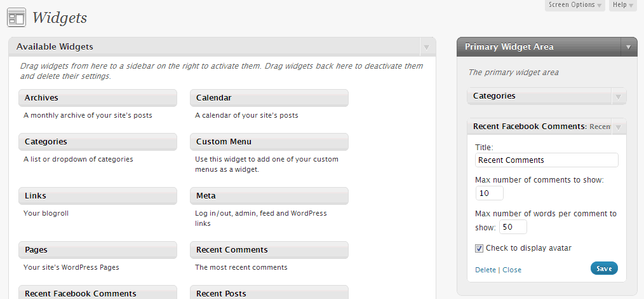Select the Pages available widget
The height and width of the screenshot is (299, 644).
tap(97, 250)
